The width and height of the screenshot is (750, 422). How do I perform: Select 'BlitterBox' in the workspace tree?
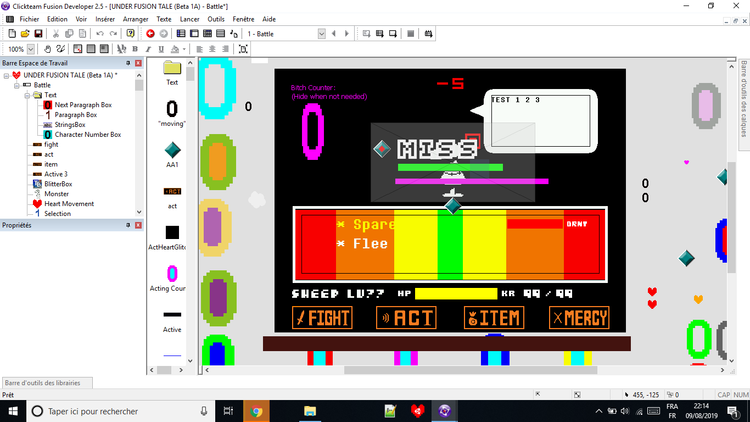click(x=58, y=184)
